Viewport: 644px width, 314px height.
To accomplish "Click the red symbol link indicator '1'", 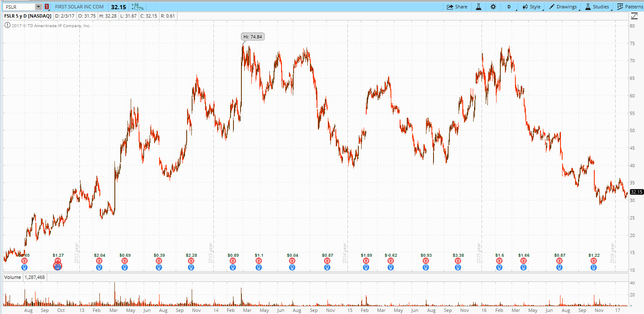I will (46, 7).
